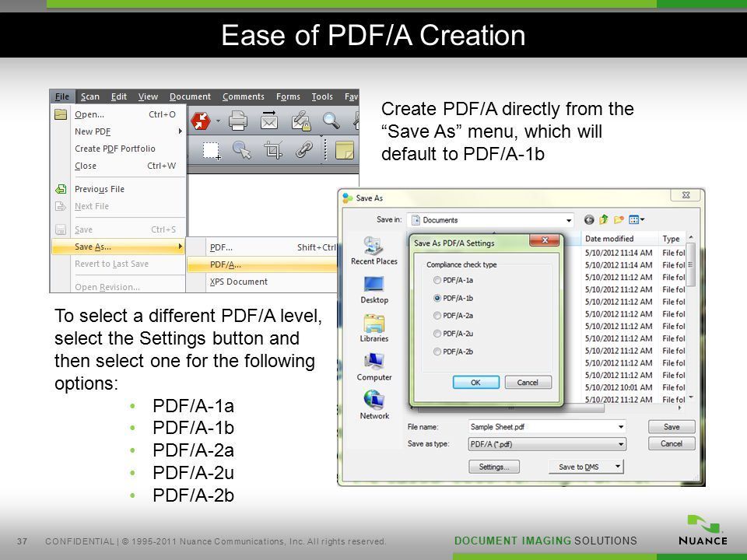Open the View menu
747x560 pixels.
(x=148, y=96)
